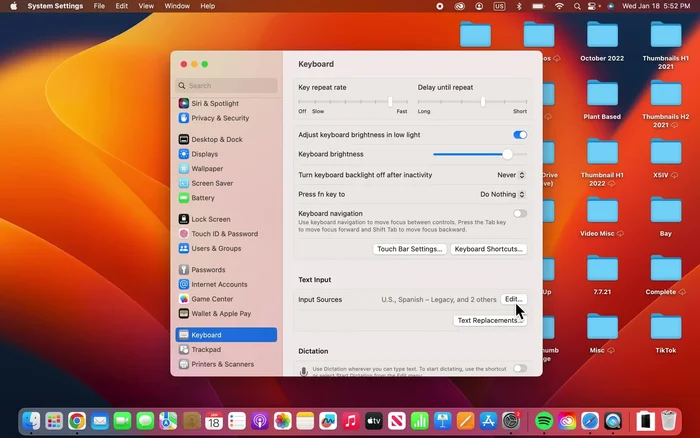Open Touch ID & Password settings
Viewport: 700px width, 438px height.
point(224,234)
